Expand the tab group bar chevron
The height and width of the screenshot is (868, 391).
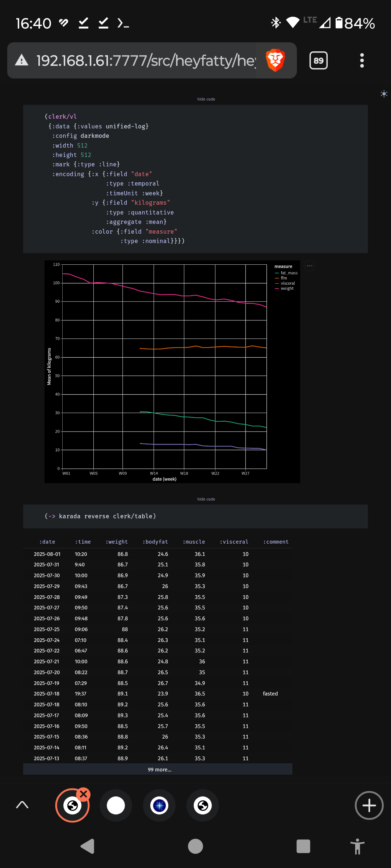22,805
